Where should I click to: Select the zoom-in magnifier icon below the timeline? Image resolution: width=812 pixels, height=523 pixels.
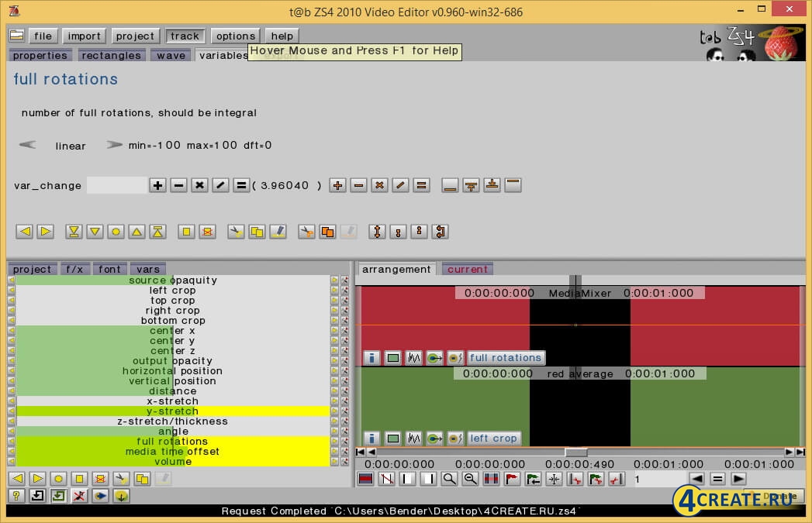pos(449,479)
